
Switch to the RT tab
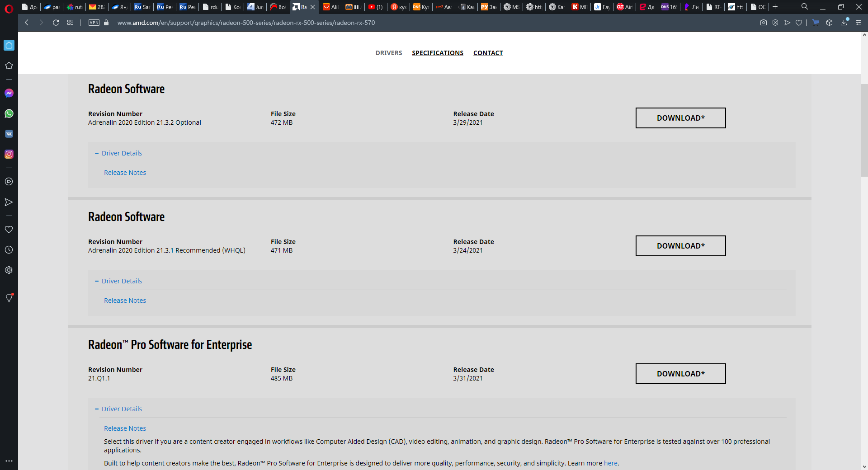(x=713, y=7)
